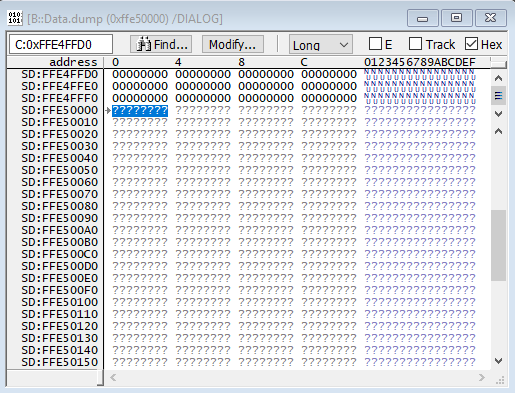Close the Data.dump window
This screenshot has height=393, width=515.
click(490, 18)
